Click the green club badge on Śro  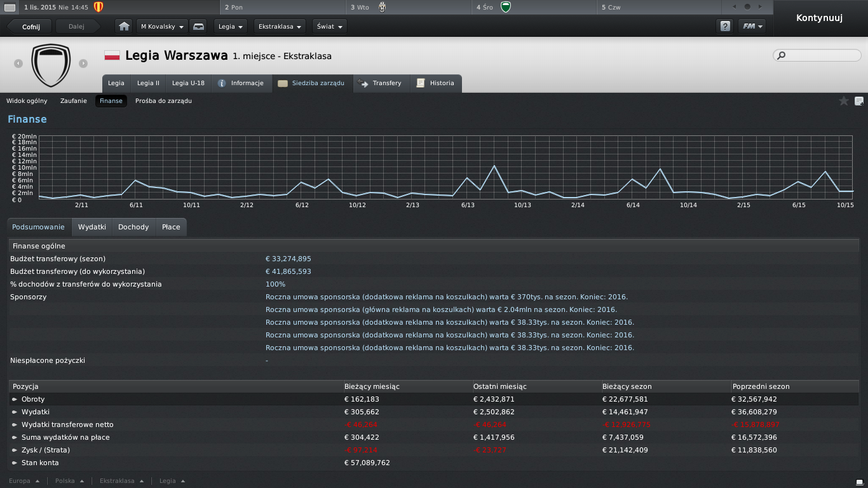point(506,7)
